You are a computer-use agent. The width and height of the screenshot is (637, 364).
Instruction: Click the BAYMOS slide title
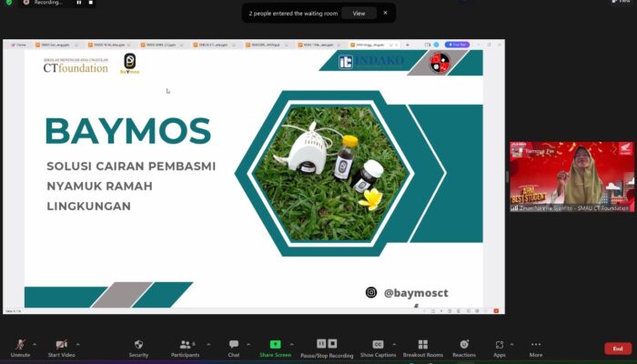tap(128, 131)
